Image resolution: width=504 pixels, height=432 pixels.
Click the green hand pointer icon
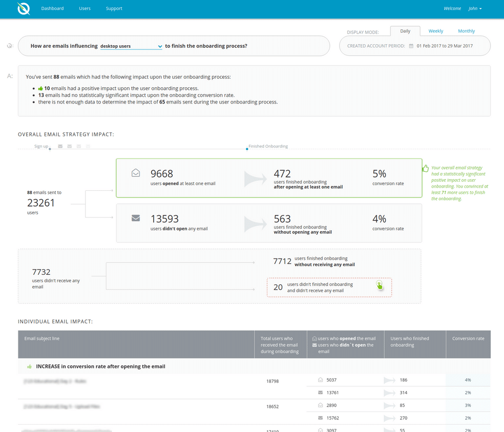click(x=380, y=285)
